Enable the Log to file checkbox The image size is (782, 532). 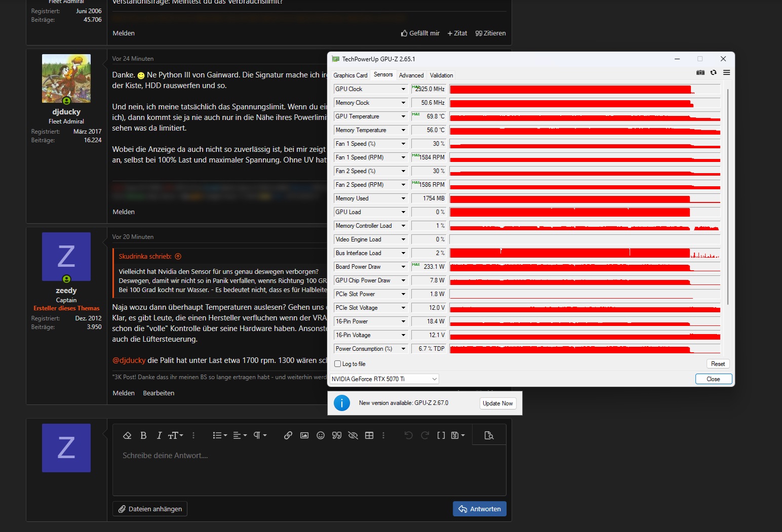pos(338,364)
